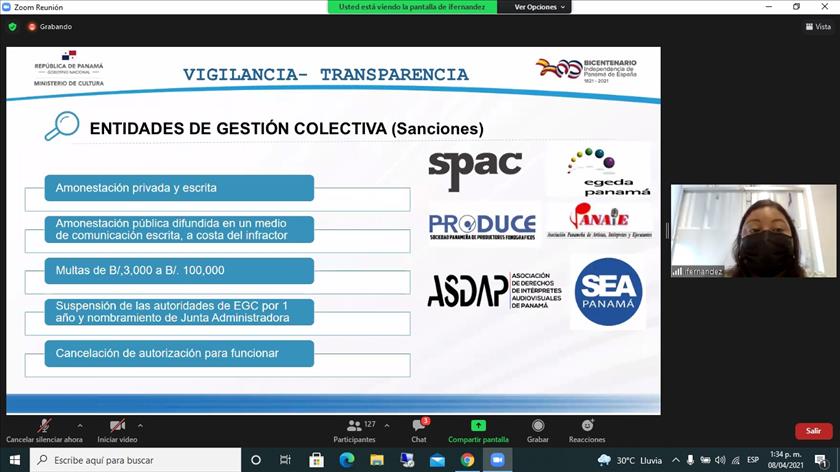Open Cortana circle icon on taskbar
The height and width of the screenshot is (472, 840).
click(x=256, y=460)
